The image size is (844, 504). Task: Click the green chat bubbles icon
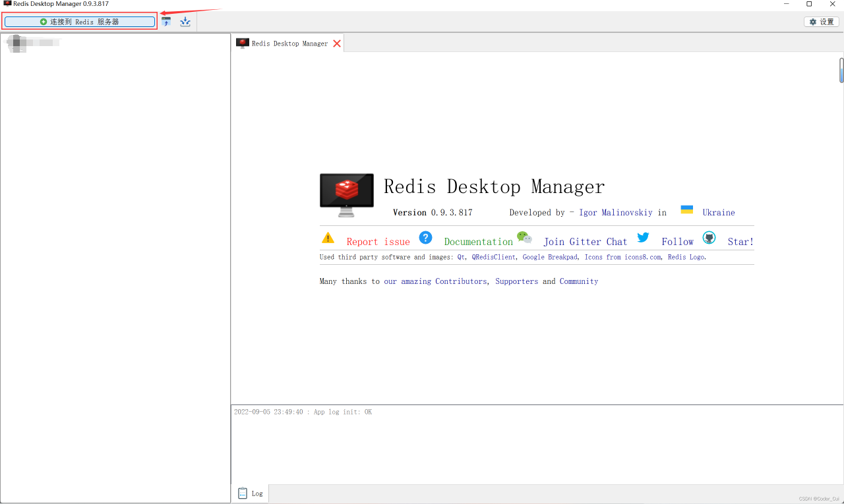(524, 238)
